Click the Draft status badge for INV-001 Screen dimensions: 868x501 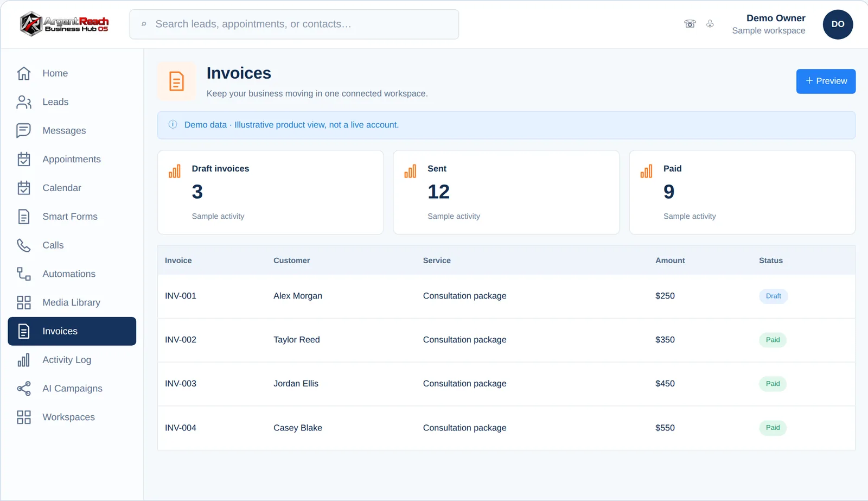point(774,296)
